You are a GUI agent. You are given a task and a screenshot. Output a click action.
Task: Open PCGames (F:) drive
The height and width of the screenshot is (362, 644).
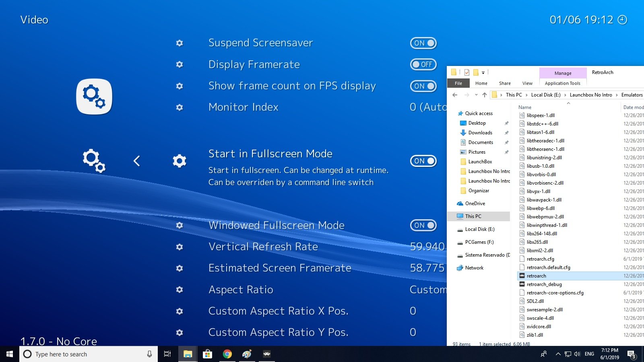(479, 242)
